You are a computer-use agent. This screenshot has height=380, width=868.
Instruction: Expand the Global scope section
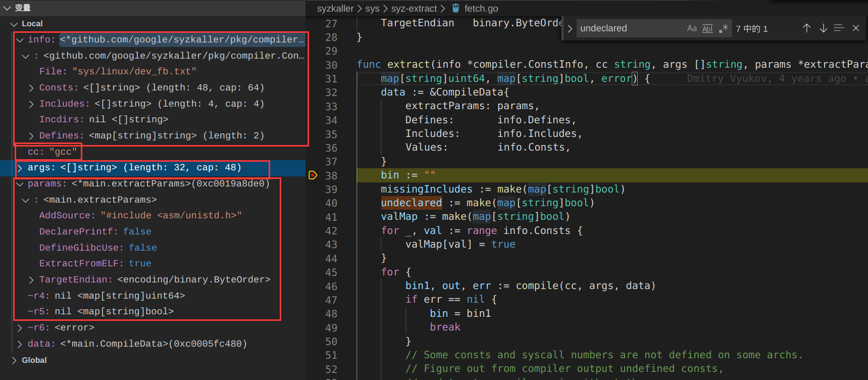(14, 360)
